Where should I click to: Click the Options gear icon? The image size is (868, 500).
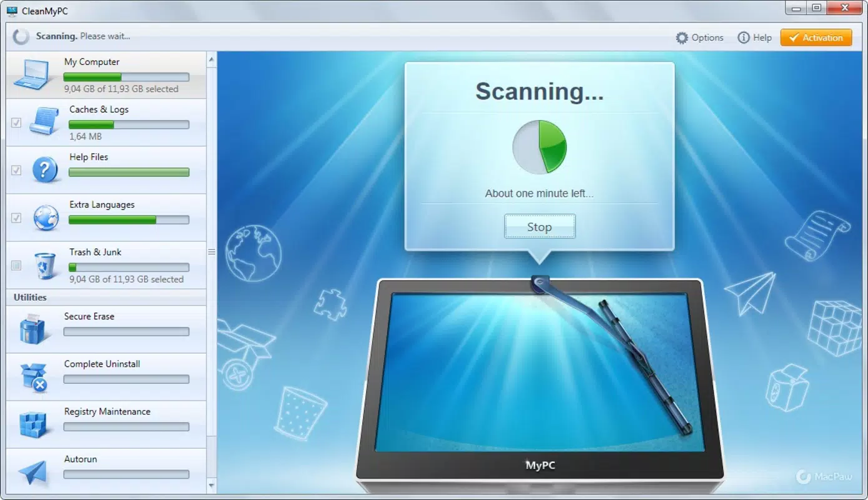682,37
